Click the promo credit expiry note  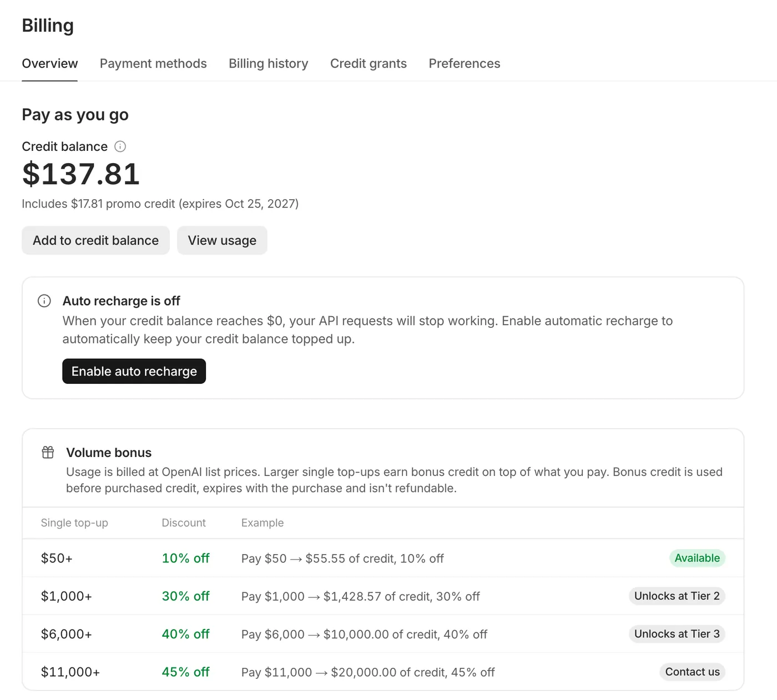coord(160,204)
